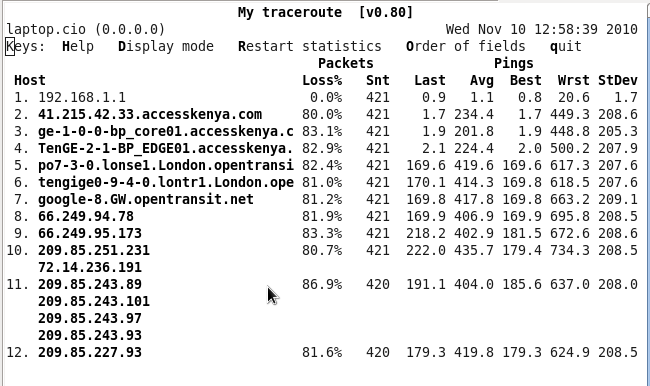Select final hop 209.85.227.93
The width and height of the screenshot is (650, 386).
pyautogui.click(x=90, y=352)
